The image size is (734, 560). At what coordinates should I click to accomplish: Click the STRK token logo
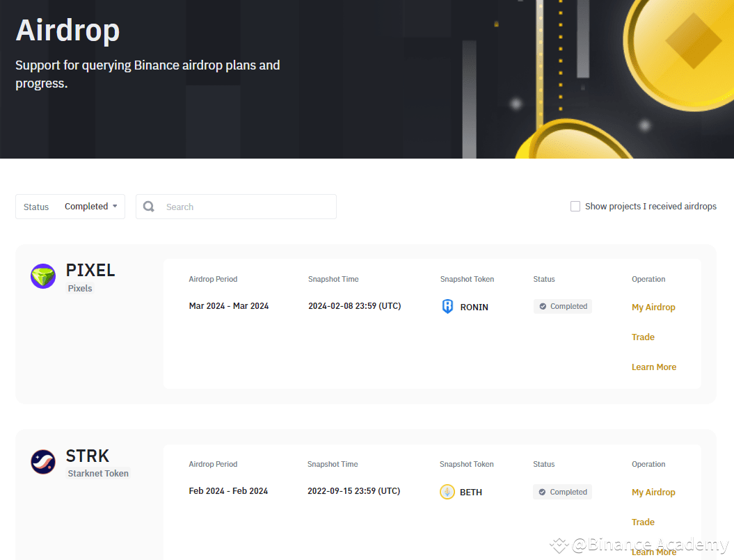(x=43, y=461)
